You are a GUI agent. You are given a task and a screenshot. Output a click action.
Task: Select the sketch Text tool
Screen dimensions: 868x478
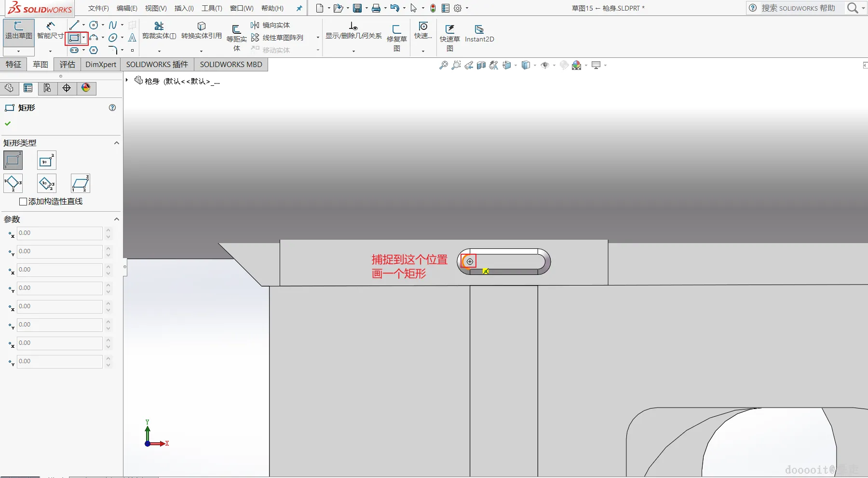click(132, 38)
